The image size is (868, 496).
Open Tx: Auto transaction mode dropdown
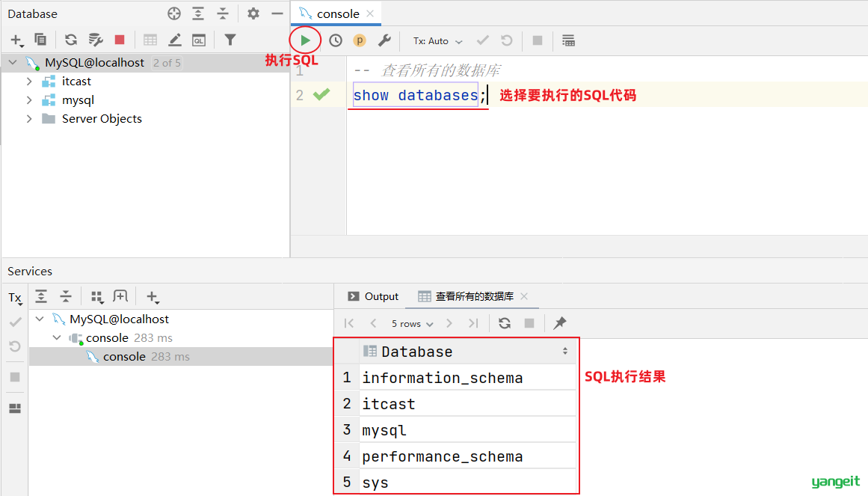point(437,41)
